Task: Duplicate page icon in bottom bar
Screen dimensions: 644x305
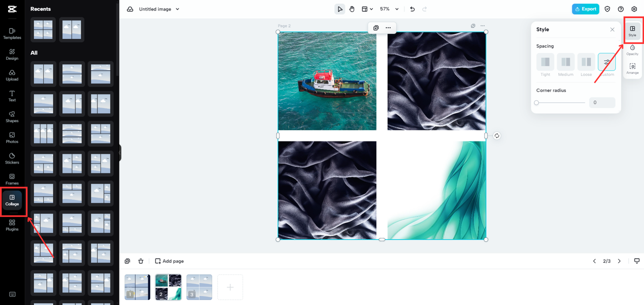Action: tap(127, 261)
